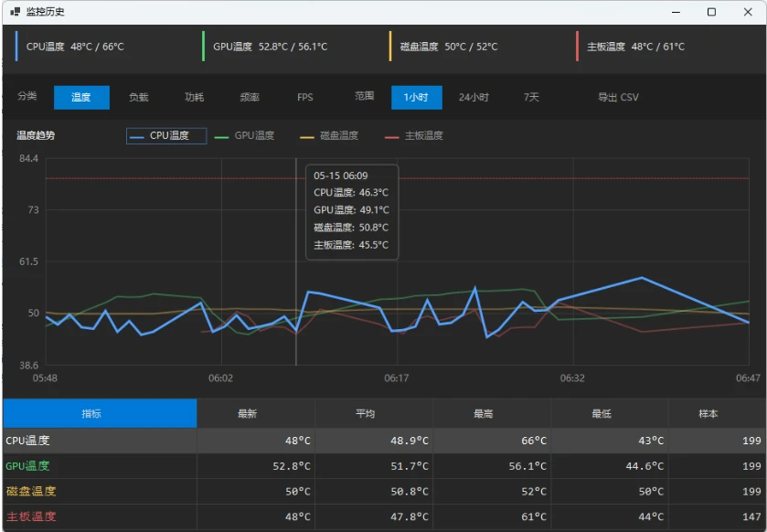Toggle the GPU温度 legend series

tap(245, 136)
